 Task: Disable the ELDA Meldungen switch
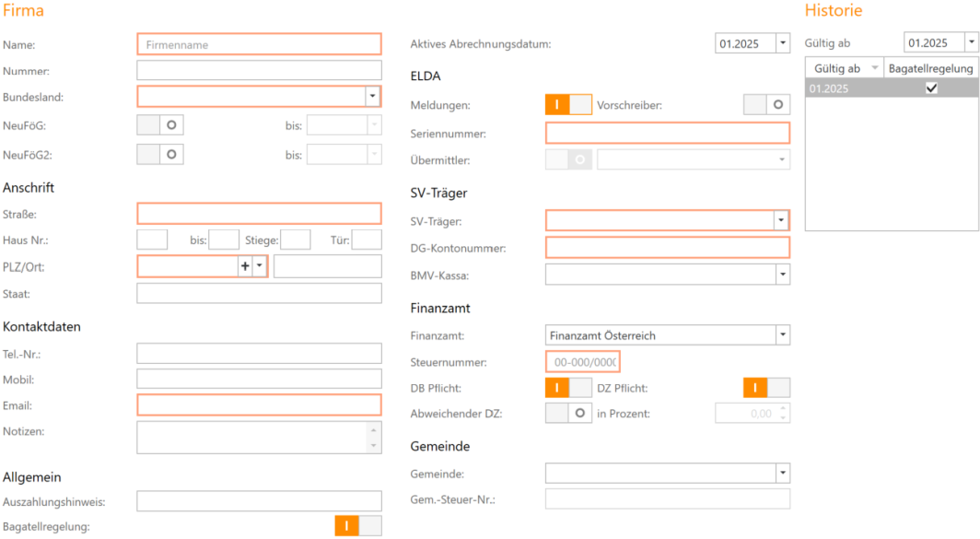click(x=568, y=105)
